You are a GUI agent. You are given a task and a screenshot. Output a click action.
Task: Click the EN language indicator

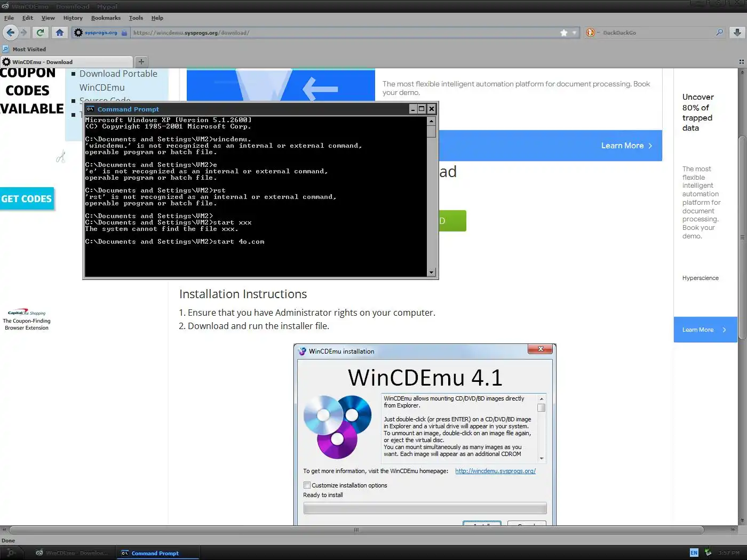pyautogui.click(x=694, y=553)
